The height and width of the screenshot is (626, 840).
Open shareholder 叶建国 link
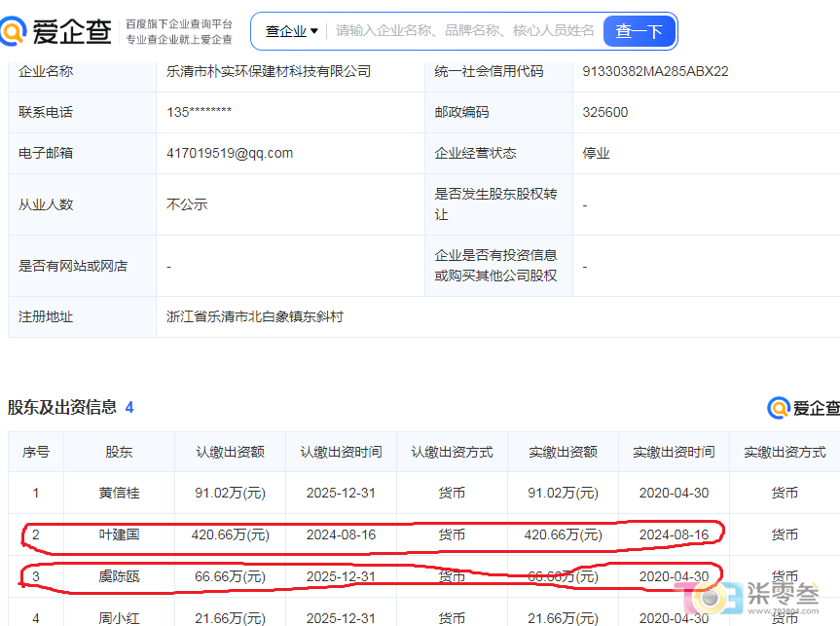coord(119,534)
